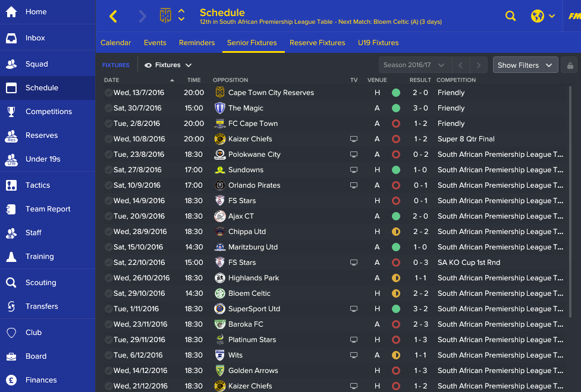Open the Show Filters dropdown

(525, 65)
